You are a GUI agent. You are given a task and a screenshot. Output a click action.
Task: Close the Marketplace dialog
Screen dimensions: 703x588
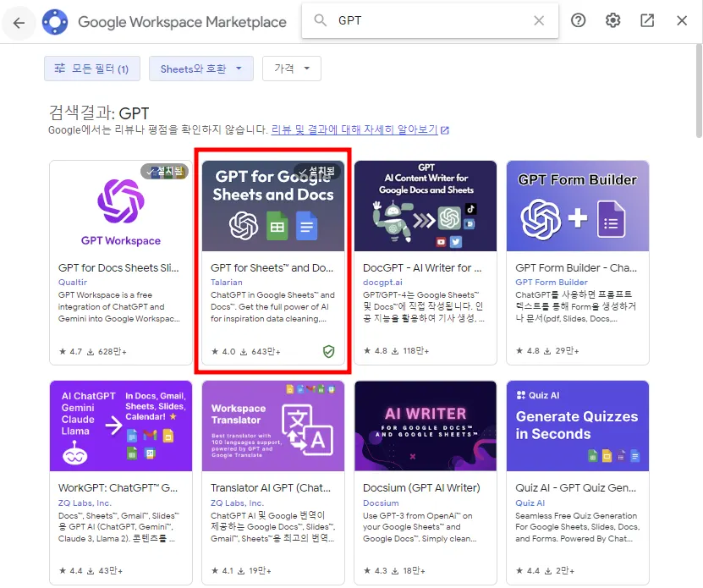tap(682, 20)
